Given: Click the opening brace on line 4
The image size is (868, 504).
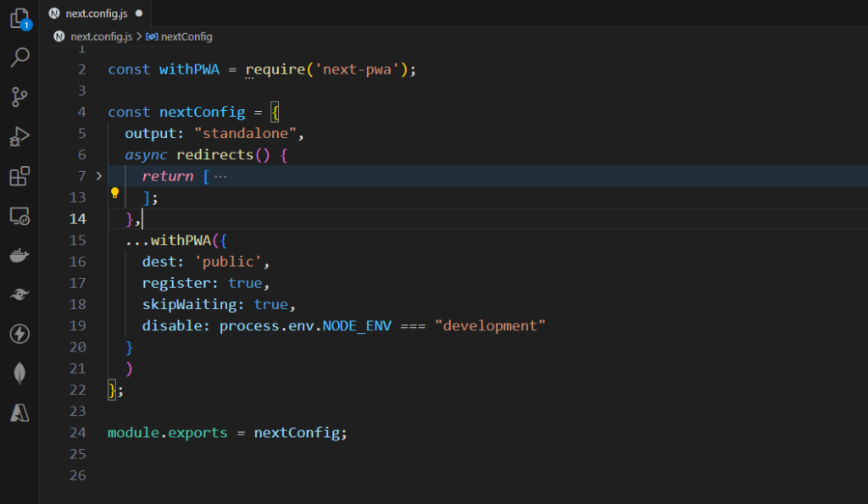Looking at the screenshot, I should (x=275, y=113).
